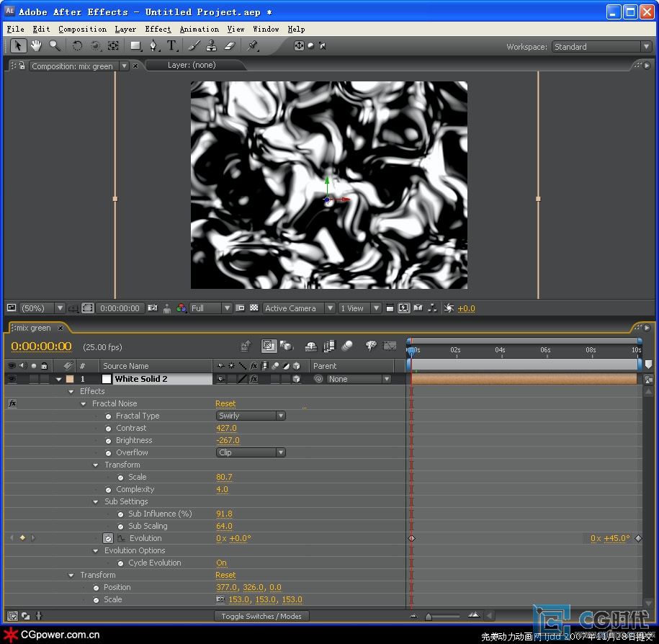Viewport: 659px width, 644px height.
Task: Select the Zoom magnifier tool
Action: 55,46
